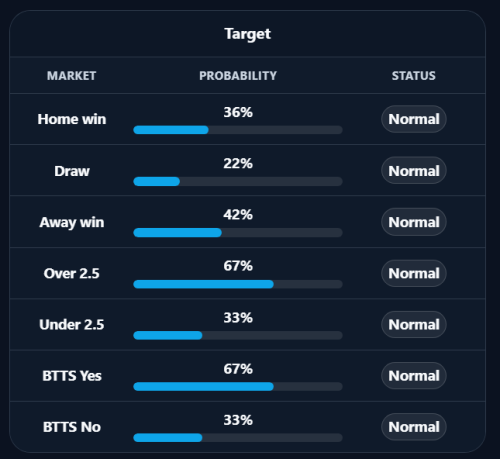Select the BTTS Yes Normal status pill
The image size is (500, 459).
pos(414,376)
